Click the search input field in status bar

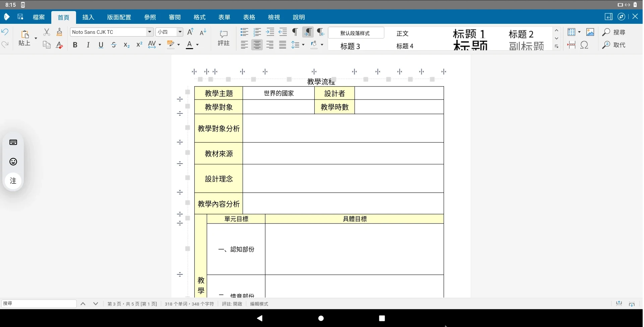pos(39,304)
